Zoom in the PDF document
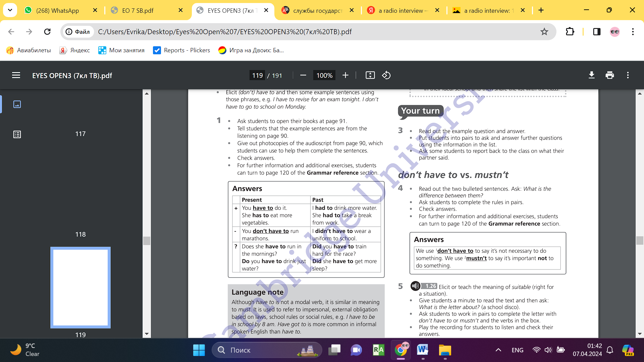The height and width of the screenshot is (362, 644). [345, 75]
